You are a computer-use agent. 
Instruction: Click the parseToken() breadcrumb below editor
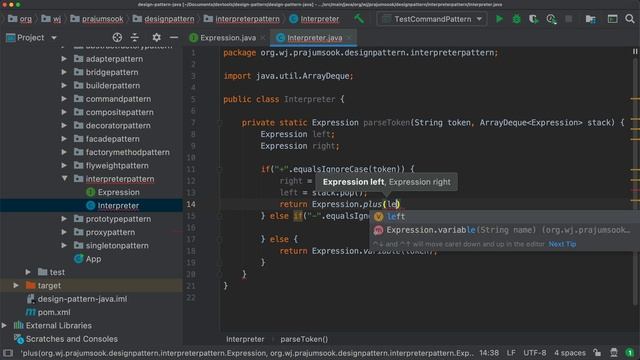304,339
